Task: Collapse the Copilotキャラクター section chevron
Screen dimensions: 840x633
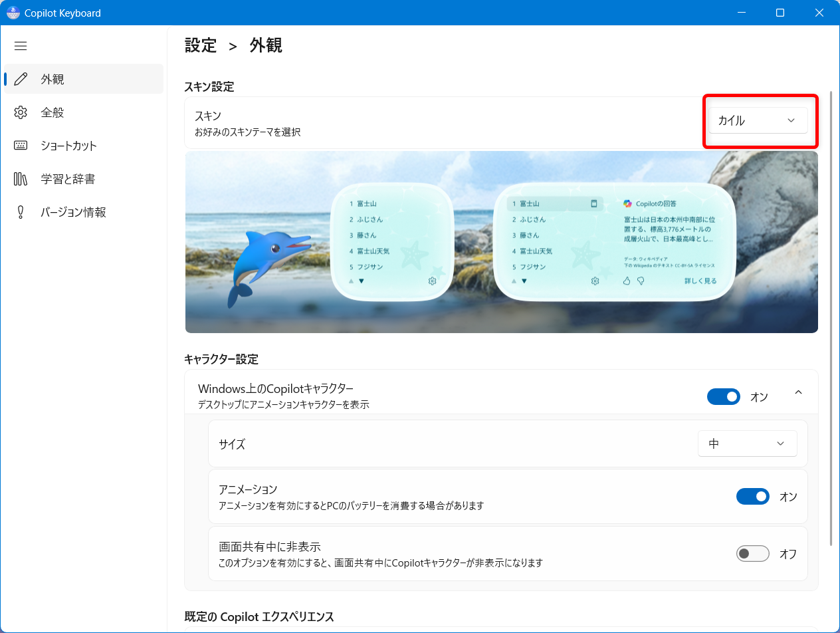Action: pyautogui.click(x=799, y=392)
